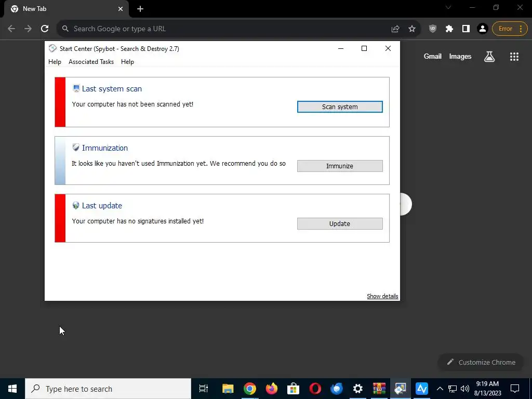Open the Gmail link on New Tab page
The height and width of the screenshot is (399, 532).
433,57
